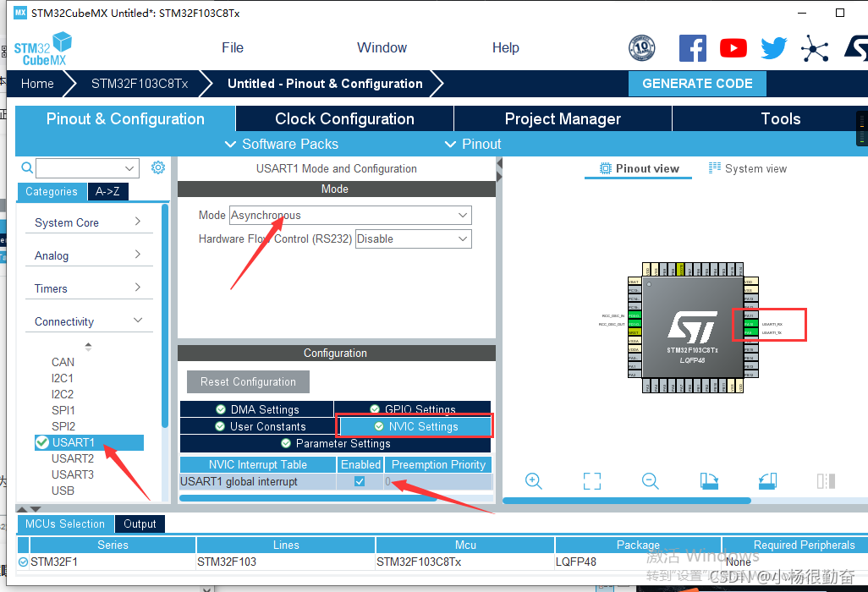This screenshot has height=592, width=868.
Task: Open the Help menu
Action: click(x=505, y=47)
